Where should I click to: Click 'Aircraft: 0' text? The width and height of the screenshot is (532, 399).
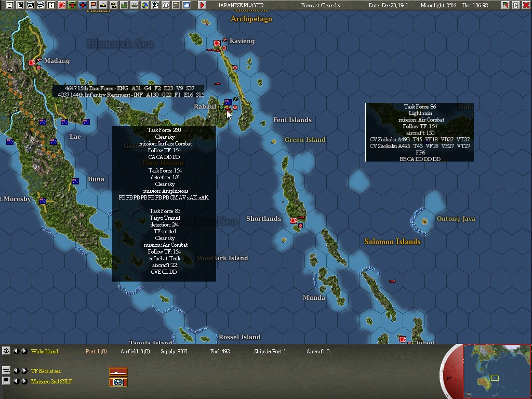(x=318, y=351)
